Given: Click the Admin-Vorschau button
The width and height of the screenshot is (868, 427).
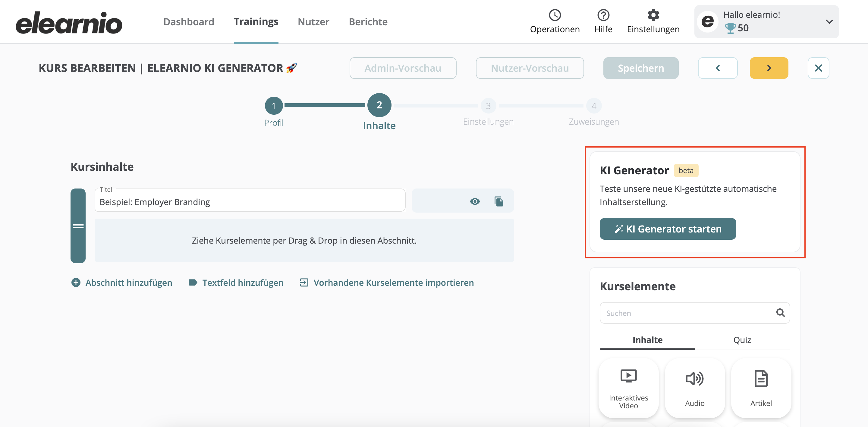Looking at the screenshot, I should (x=403, y=68).
